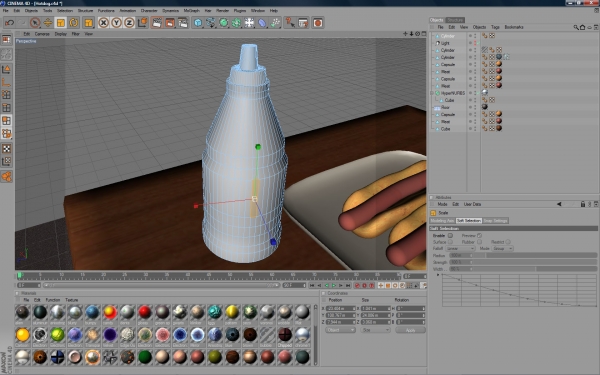Screen dimensions: 600x375
Task: Open the Tags menu in the object manager
Action: 495,27
